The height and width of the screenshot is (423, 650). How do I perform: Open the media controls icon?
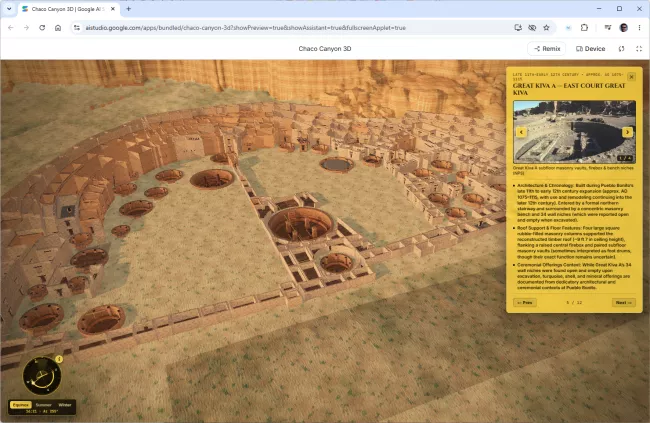click(x=608, y=28)
